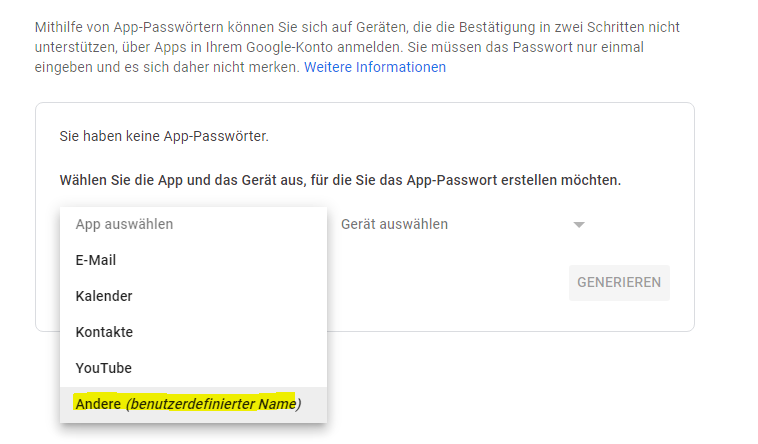The height and width of the screenshot is (444, 758).
Task: Click the yellow highlighted 'Andere' word
Action: pos(98,404)
